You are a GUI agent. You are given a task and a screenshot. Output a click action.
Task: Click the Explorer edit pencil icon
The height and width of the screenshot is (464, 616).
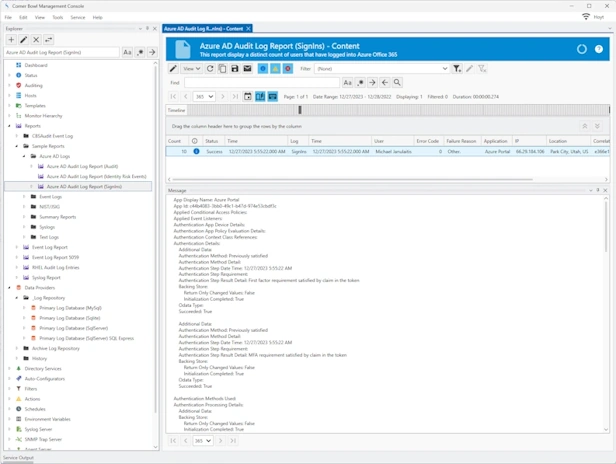tap(24, 40)
